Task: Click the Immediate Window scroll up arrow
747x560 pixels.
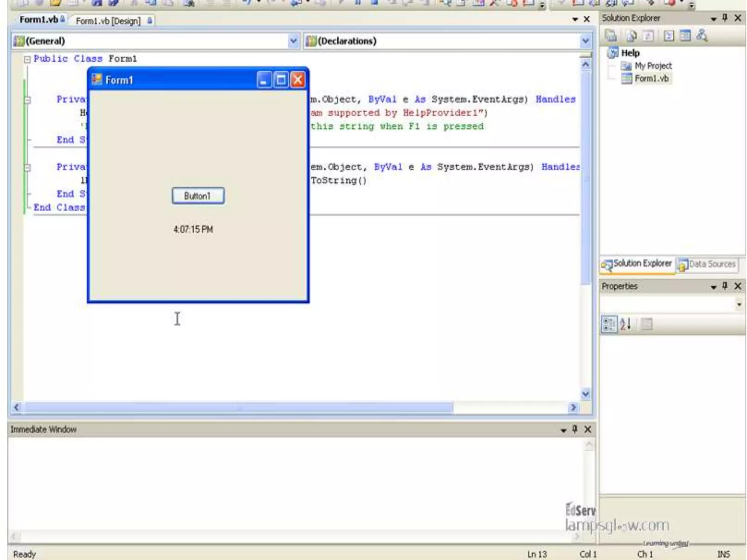Action: (589, 445)
